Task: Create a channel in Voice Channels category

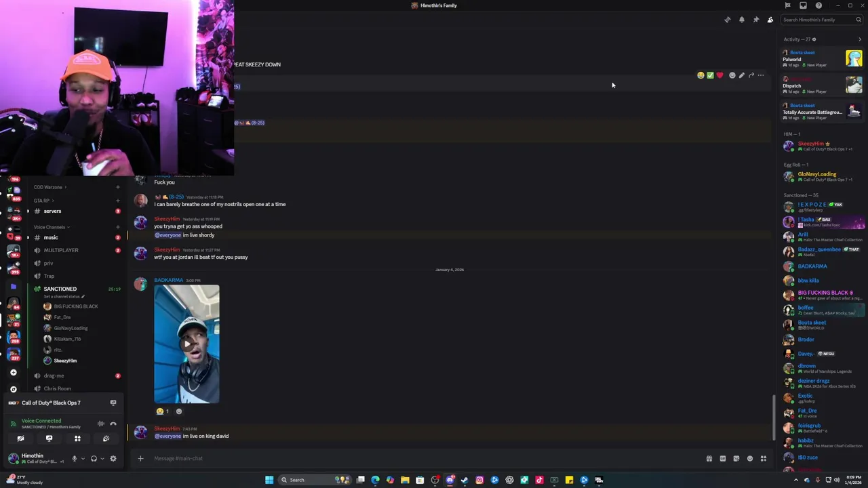Action: pos(118,227)
